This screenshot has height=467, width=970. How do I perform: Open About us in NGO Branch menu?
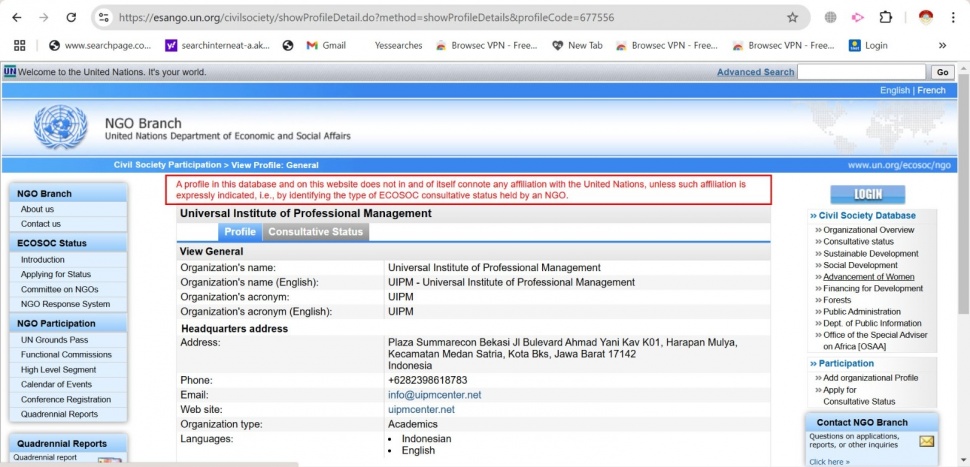point(37,209)
